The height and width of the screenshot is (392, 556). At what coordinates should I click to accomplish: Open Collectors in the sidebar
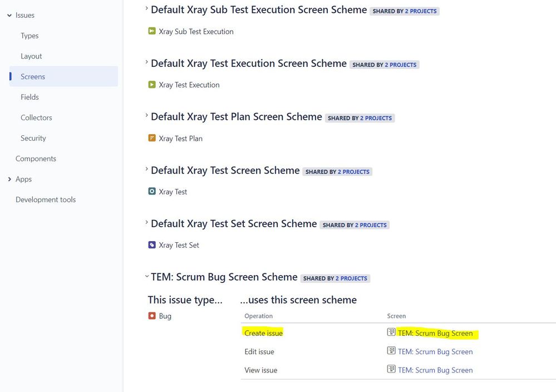pyautogui.click(x=36, y=118)
